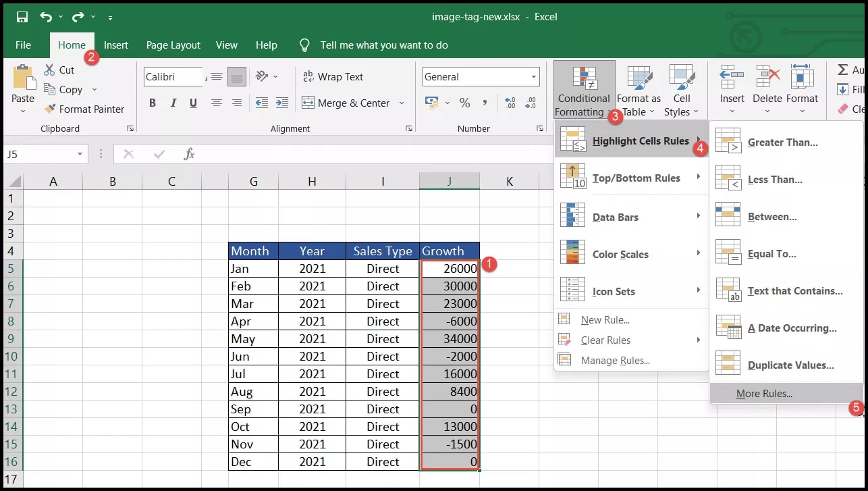Open the Color Scales submenu
868x491 pixels.
coord(621,254)
